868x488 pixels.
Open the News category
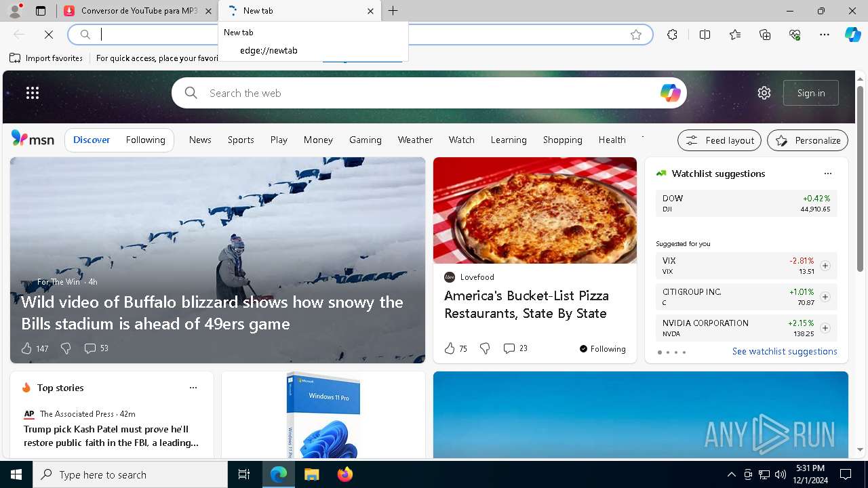200,140
